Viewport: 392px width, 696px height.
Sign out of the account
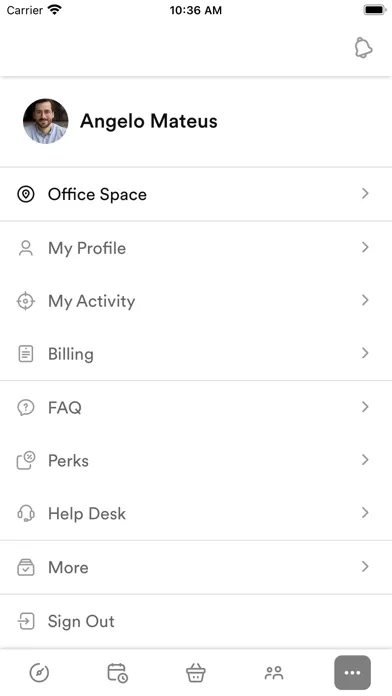pyautogui.click(x=196, y=621)
